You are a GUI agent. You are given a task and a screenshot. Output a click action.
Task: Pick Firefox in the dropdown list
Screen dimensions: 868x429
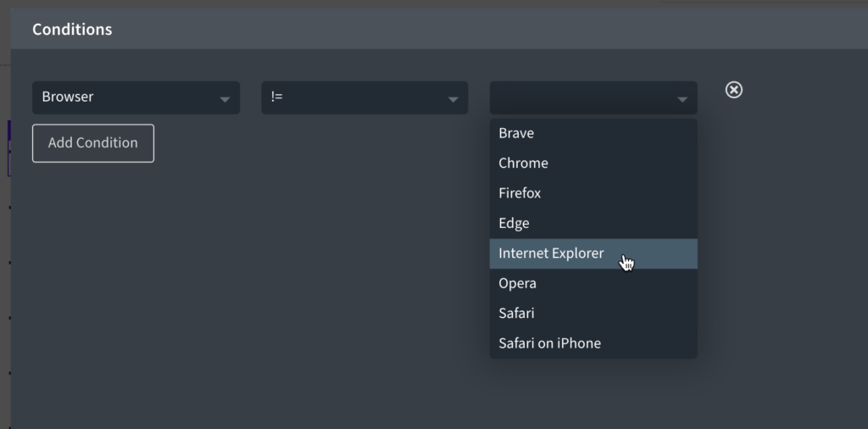593,193
